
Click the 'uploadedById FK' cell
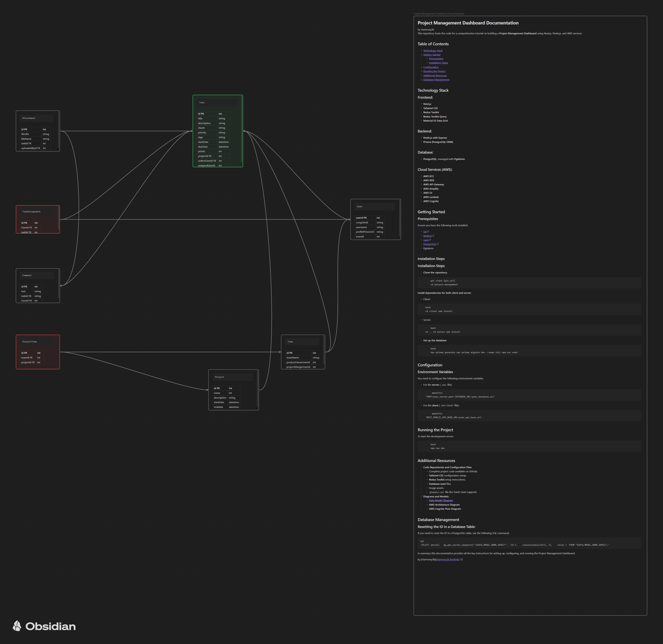point(31,148)
